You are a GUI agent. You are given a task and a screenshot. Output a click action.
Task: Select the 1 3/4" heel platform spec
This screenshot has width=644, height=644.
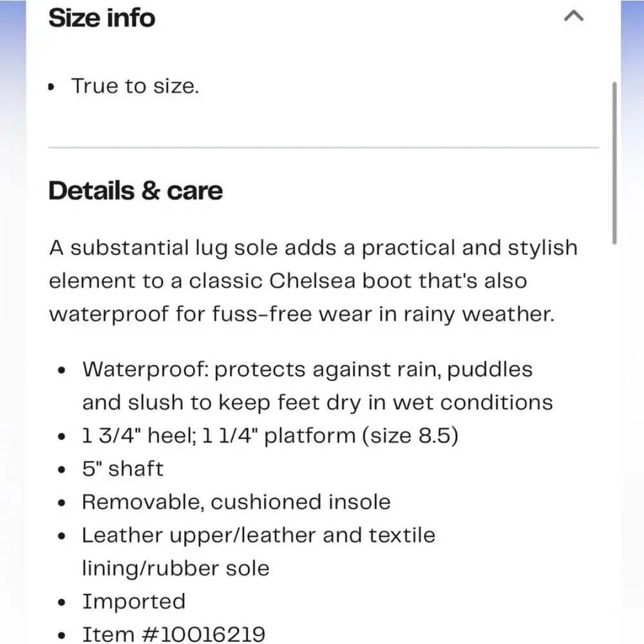pos(270,436)
